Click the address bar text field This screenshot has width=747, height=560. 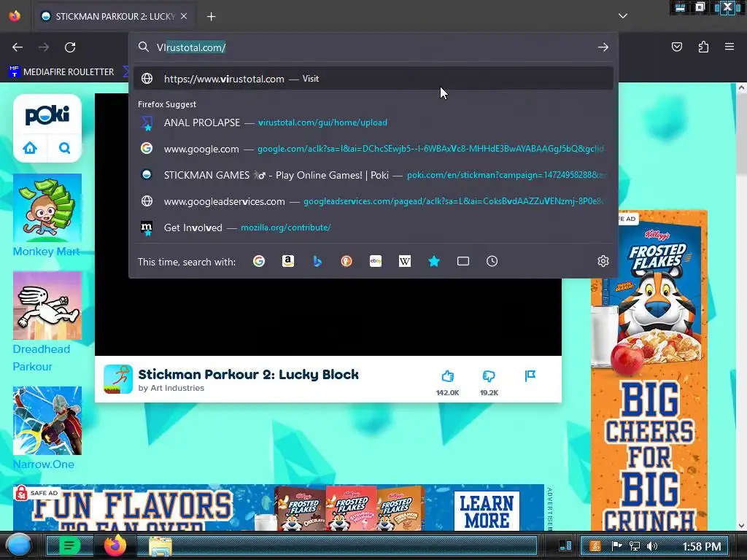(x=371, y=47)
